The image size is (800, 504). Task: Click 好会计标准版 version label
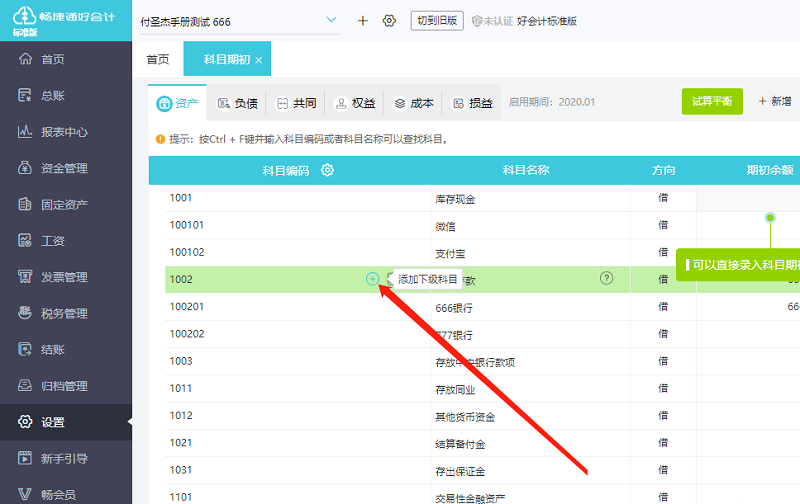pos(546,21)
